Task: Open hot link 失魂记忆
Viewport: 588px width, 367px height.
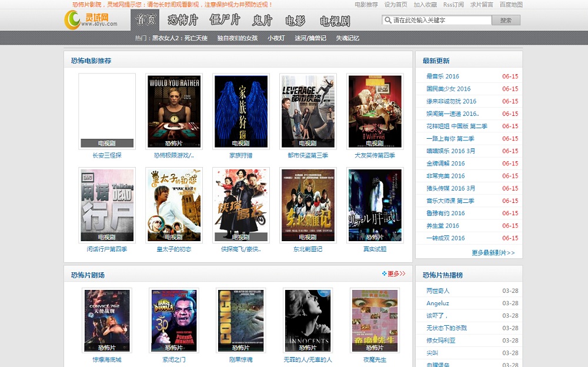Action: pos(348,38)
